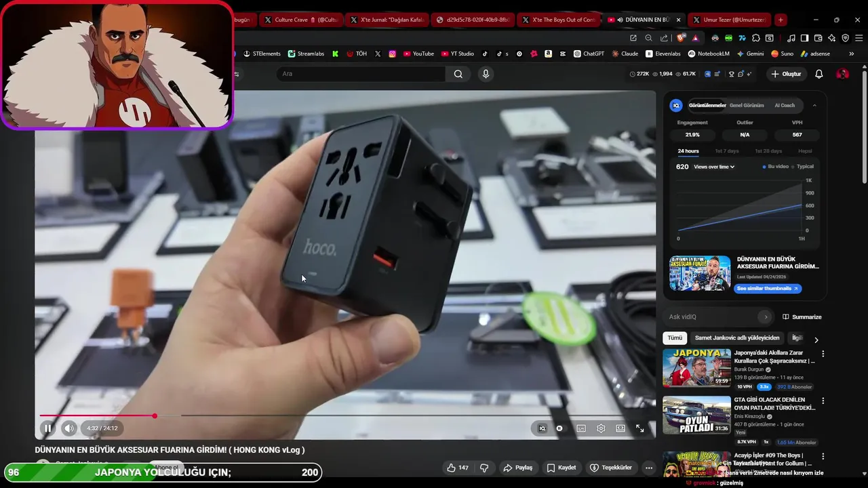Open options for Japonya'daki Akıllara Zarar video
This screenshot has height=488, width=868.
[x=823, y=354]
